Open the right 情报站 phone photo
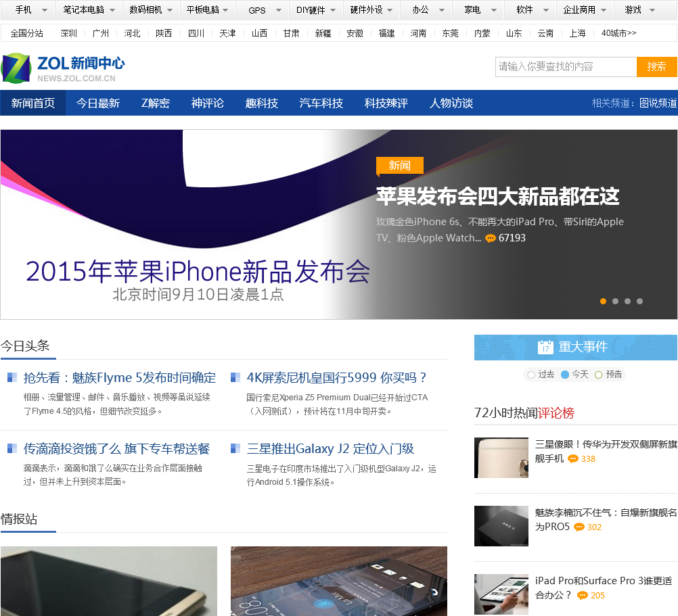Image resolution: width=678 pixels, height=616 pixels. (339, 581)
